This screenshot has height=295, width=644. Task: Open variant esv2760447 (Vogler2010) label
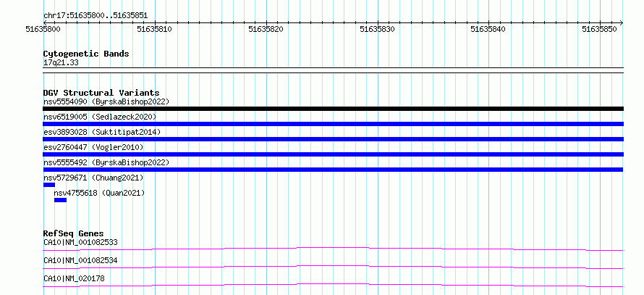(93, 147)
